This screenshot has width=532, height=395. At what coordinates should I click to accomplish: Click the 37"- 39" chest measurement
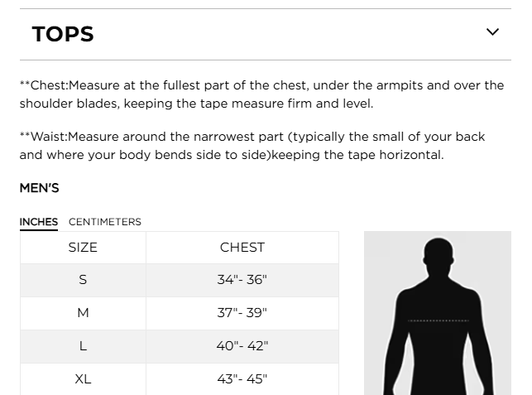242,313
